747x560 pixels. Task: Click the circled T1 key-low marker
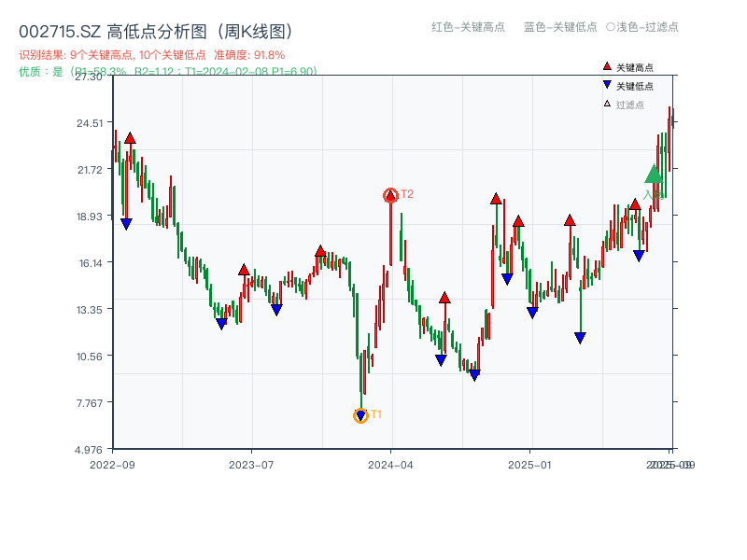360,414
